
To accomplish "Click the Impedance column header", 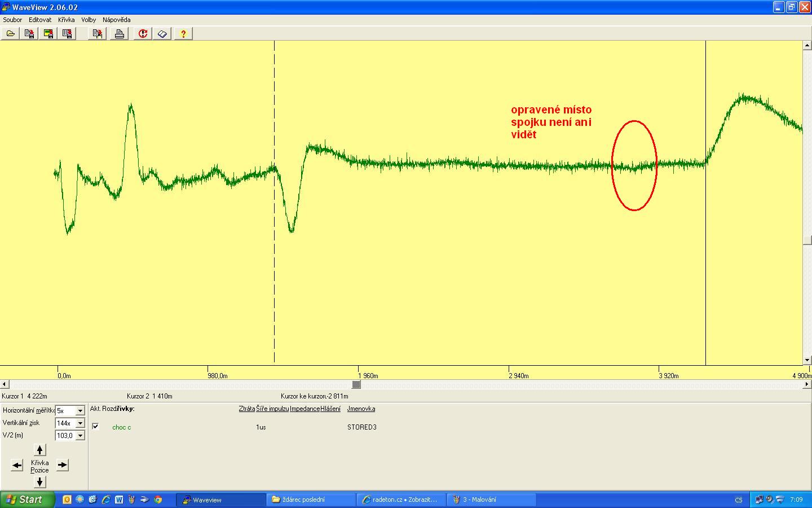I will (304, 409).
